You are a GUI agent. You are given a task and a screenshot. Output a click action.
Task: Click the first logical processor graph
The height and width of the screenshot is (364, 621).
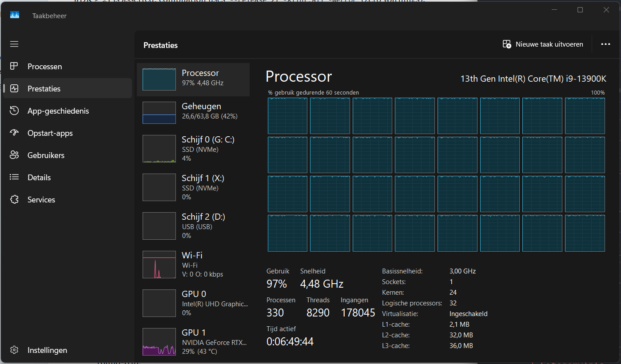pyautogui.click(x=287, y=116)
